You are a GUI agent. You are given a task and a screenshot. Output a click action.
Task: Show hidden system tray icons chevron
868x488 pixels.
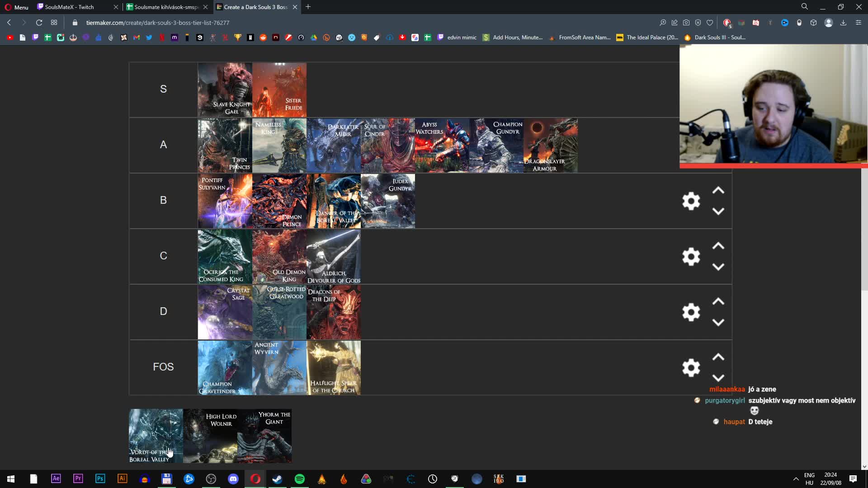point(796,479)
